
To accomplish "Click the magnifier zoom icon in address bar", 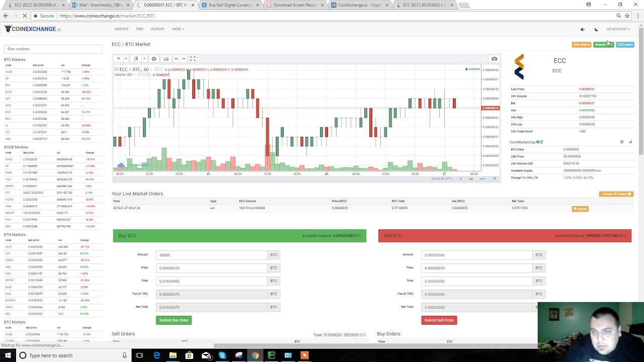I will point(619,16).
